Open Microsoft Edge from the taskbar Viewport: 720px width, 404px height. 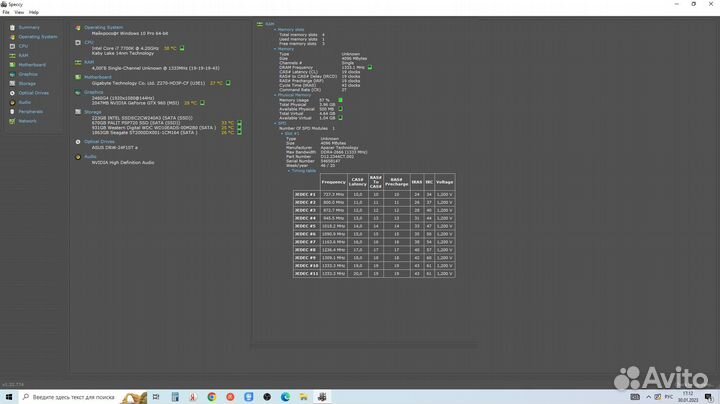click(285, 397)
